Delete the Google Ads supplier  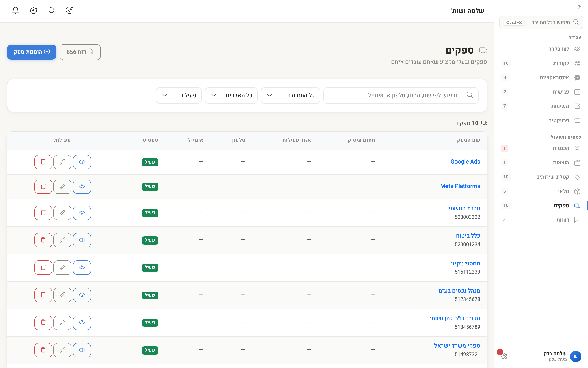(43, 162)
